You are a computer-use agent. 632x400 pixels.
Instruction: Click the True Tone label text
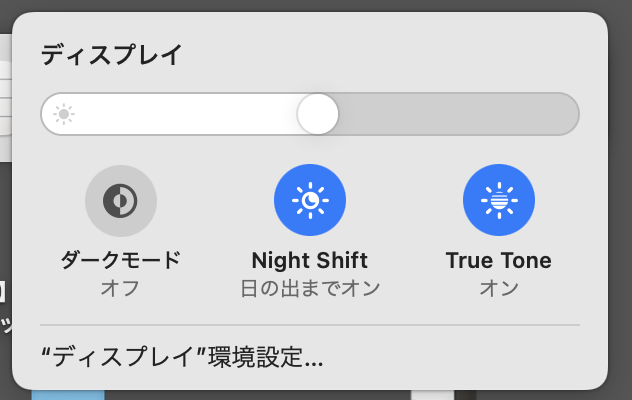click(499, 261)
